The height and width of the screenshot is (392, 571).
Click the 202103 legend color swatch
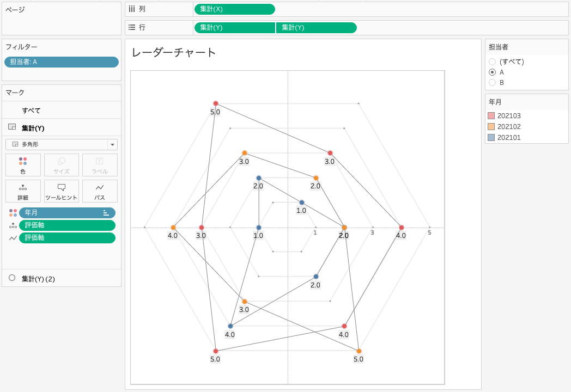pyautogui.click(x=491, y=116)
